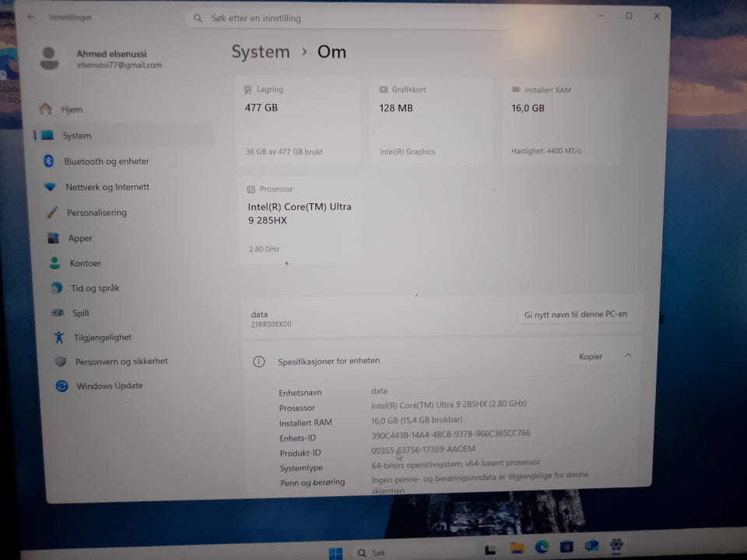The image size is (747, 560).
Task: Copy device specs with Kopier button
Action: click(x=591, y=357)
